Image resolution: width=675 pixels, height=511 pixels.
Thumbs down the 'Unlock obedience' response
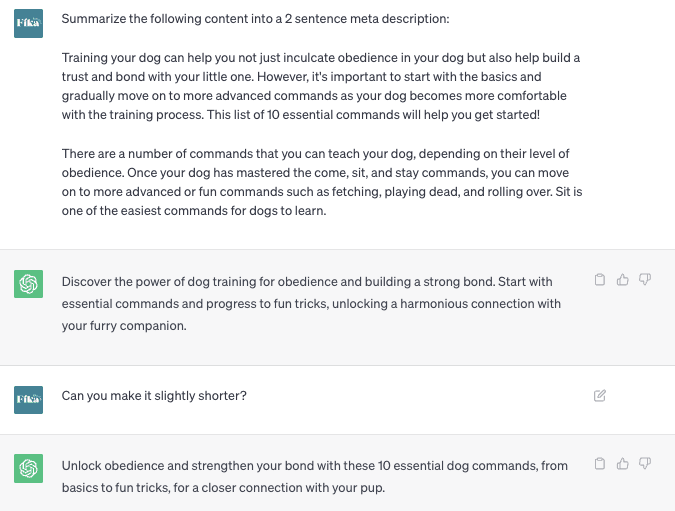[645, 464]
